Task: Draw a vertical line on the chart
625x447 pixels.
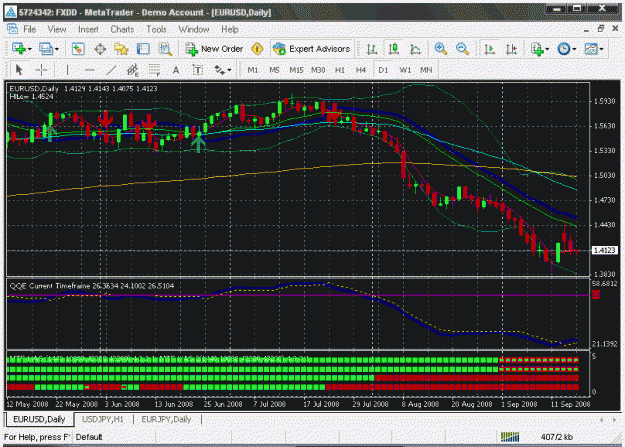Action: [x=67, y=70]
